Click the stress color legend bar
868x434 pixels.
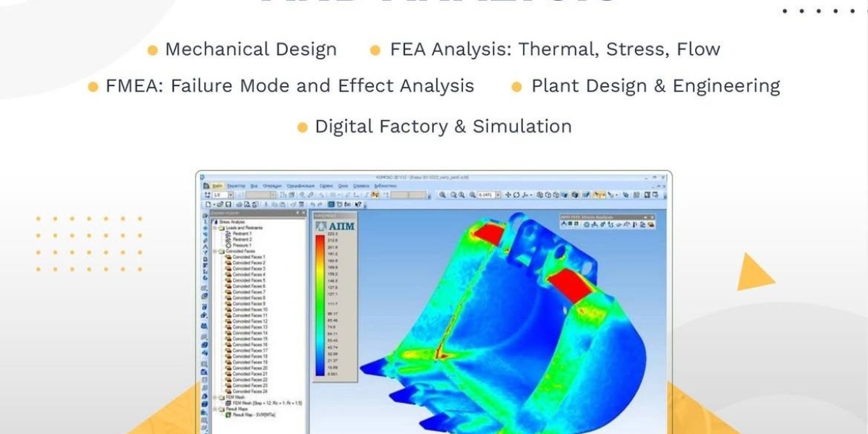click(x=320, y=305)
